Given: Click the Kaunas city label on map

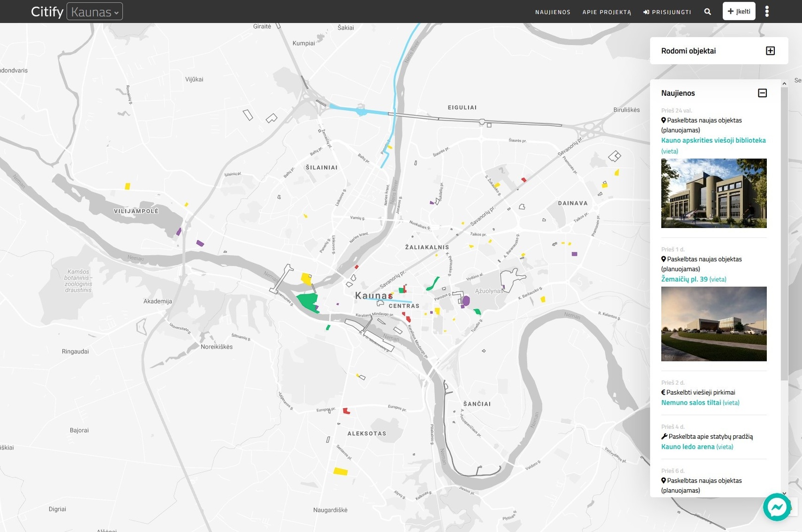Looking at the screenshot, I should pos(374,296).
